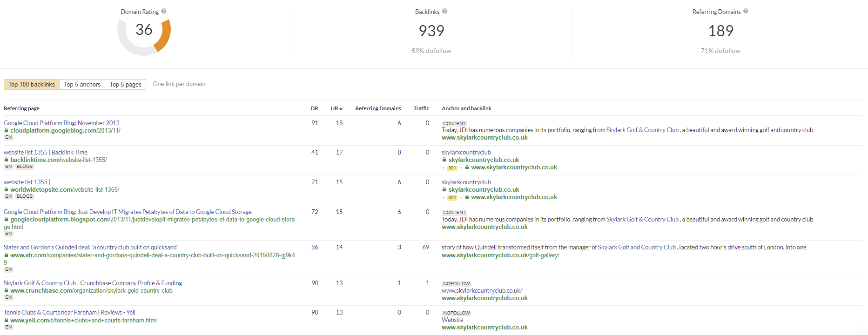Viewport: 868px width, 335px height.
Task: Click the lock icon before www.crunchbase.com URL
Action: coord(6,291)
